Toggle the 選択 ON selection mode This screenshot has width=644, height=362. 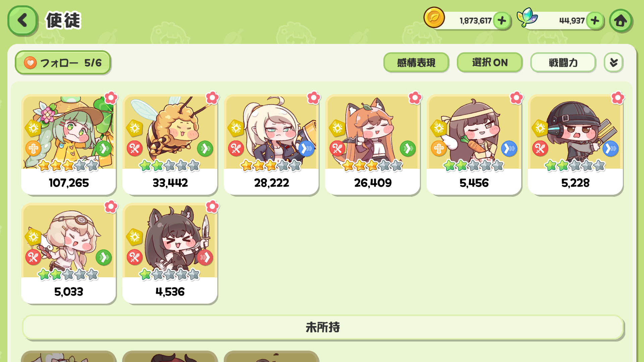490,62
